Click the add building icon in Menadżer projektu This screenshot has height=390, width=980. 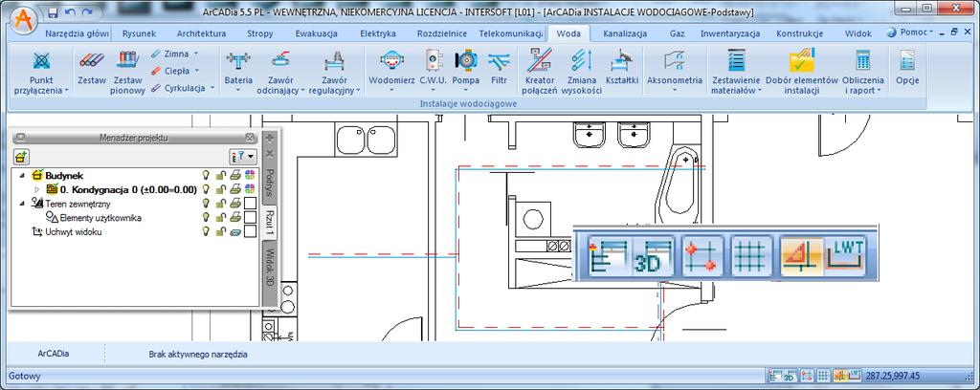coord(21,157)
